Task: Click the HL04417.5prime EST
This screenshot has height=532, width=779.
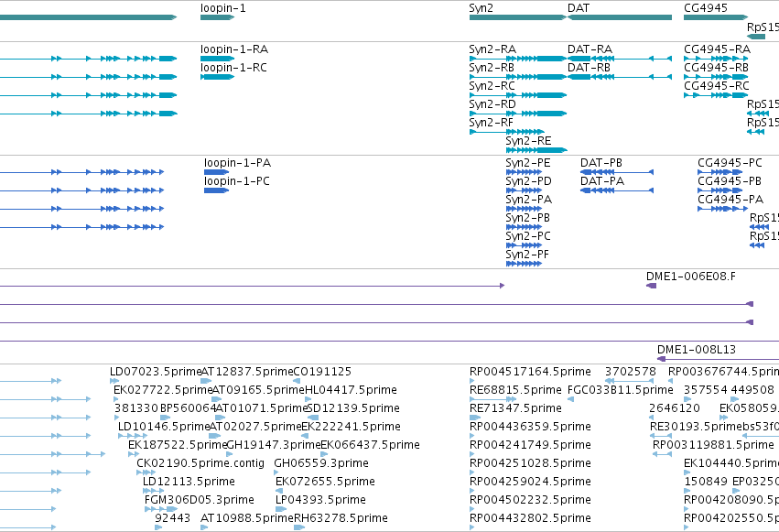Action: (x=308, y=399)
